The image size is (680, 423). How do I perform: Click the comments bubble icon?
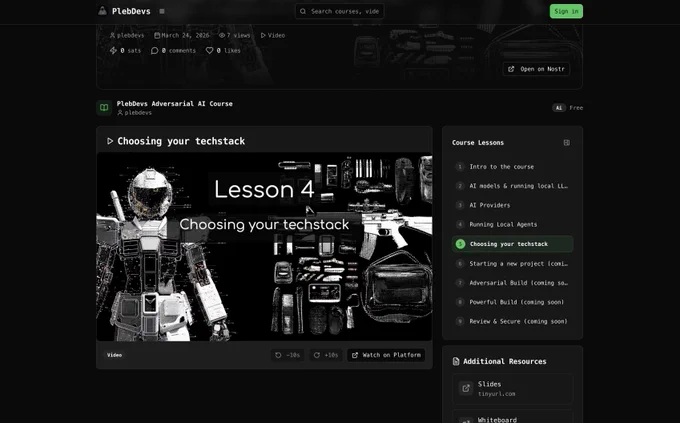[154, 50]
